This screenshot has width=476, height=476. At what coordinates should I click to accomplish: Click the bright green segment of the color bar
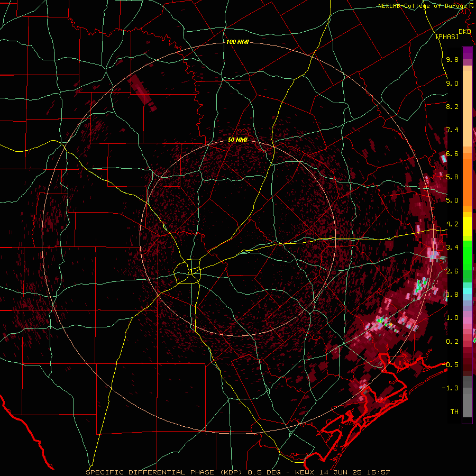coord(467,257)
